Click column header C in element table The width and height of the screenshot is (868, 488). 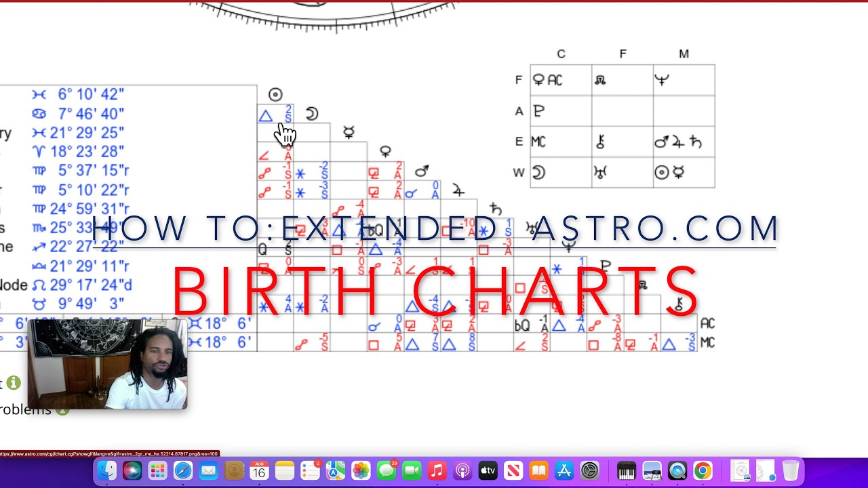coord(561,54)
